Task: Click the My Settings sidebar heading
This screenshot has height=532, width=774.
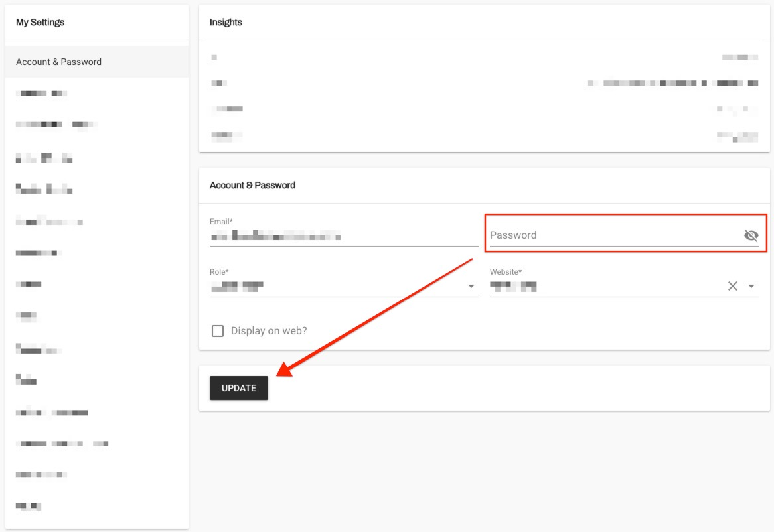Action: pyautogui.click(x=40, y=22)
